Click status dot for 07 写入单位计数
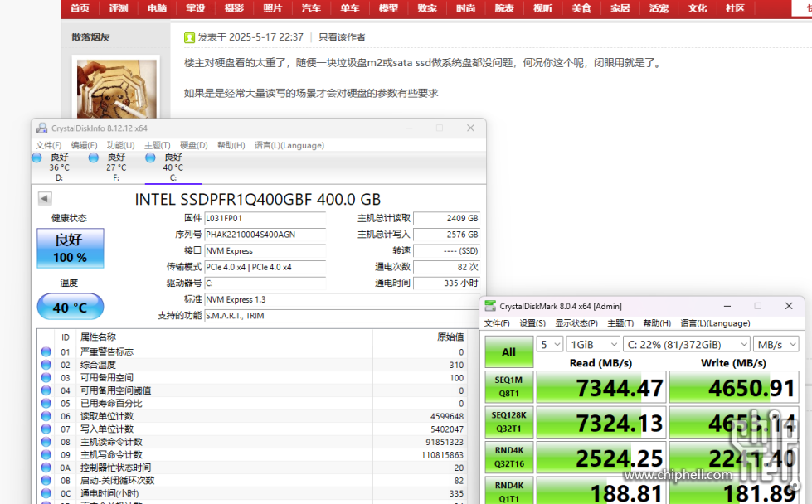This screenshot has height=504, width=812. [46, 429]
